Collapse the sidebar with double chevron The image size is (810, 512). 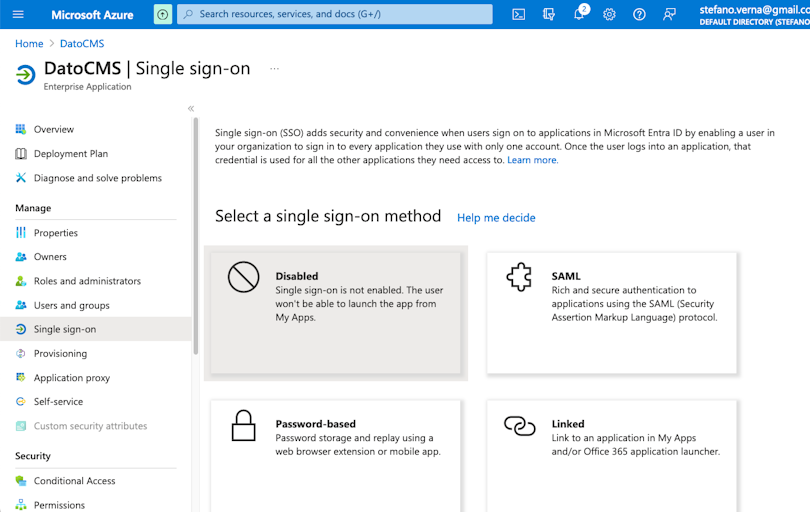point(191,108)
